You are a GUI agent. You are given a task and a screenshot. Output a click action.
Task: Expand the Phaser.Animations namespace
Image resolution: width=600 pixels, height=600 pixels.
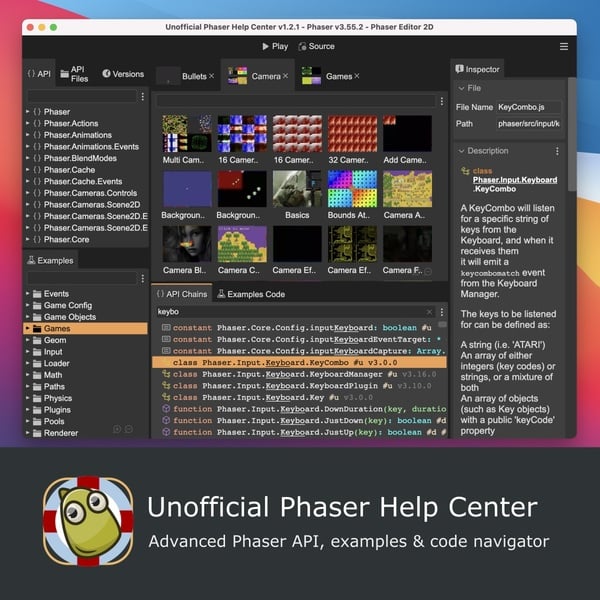pos(28,135)
